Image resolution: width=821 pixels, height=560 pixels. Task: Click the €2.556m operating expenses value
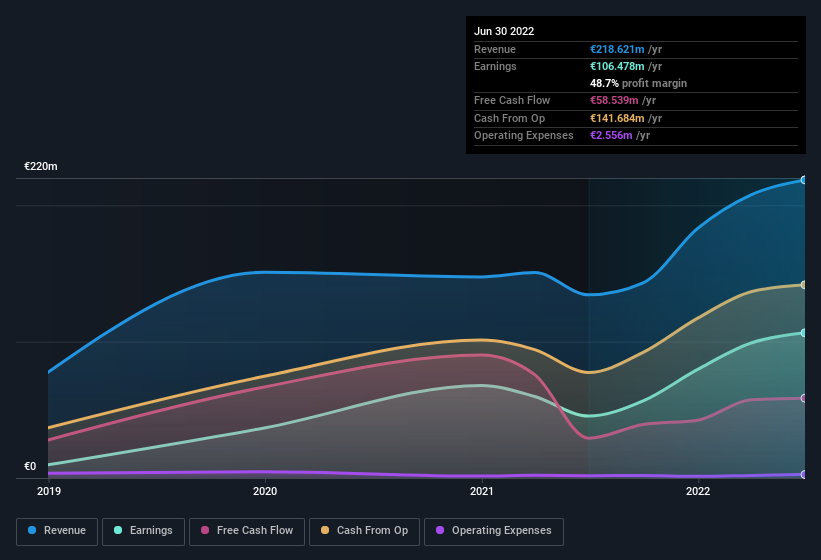click(611, 135)
